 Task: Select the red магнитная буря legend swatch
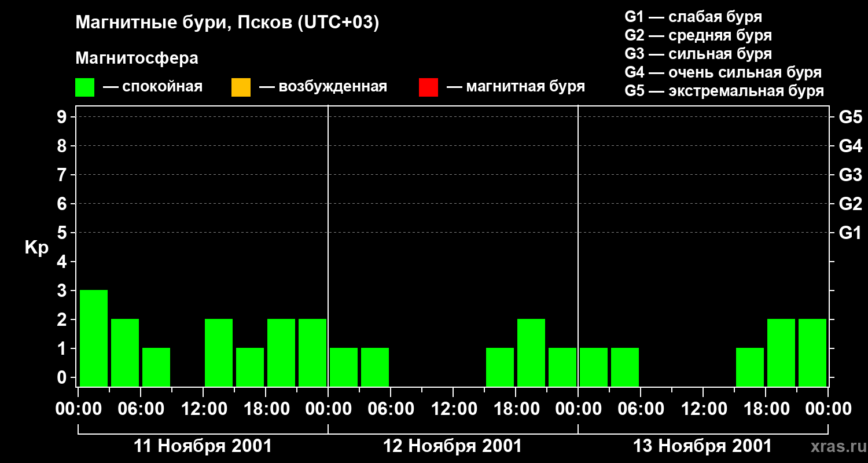(428, 87)
